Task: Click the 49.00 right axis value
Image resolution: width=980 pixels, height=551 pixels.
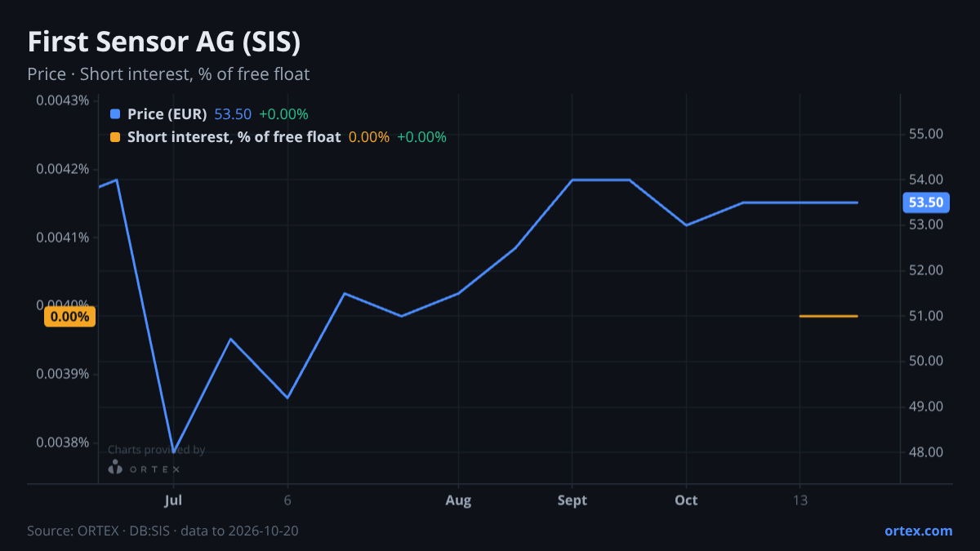Action: coord(926,407)
